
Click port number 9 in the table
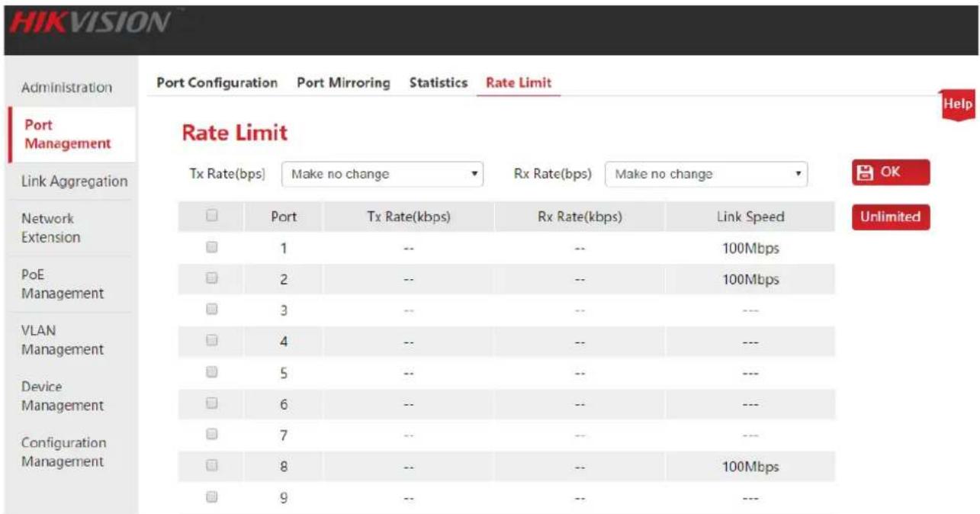point(284,498)
